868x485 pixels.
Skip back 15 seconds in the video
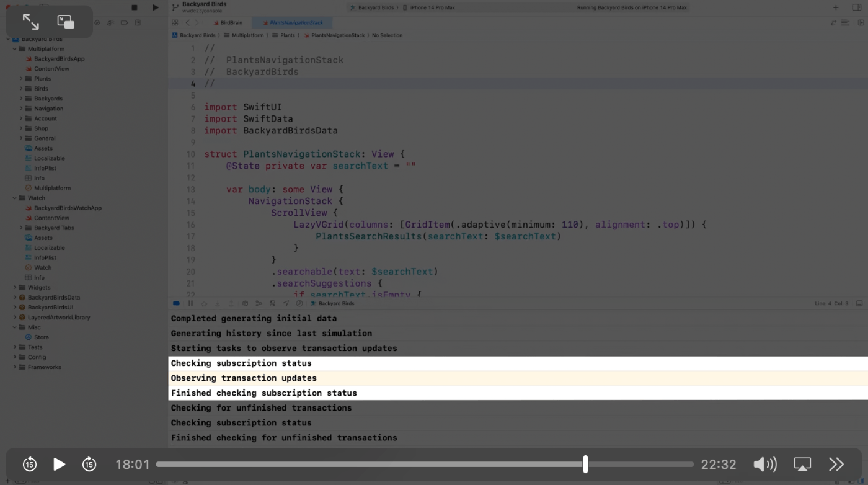click(30, 464)
